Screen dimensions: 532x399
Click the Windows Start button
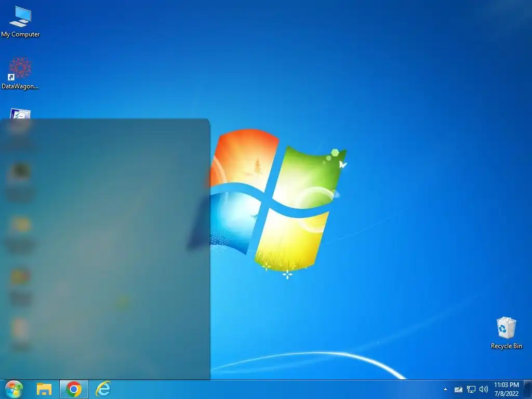(x=14, y=389)
